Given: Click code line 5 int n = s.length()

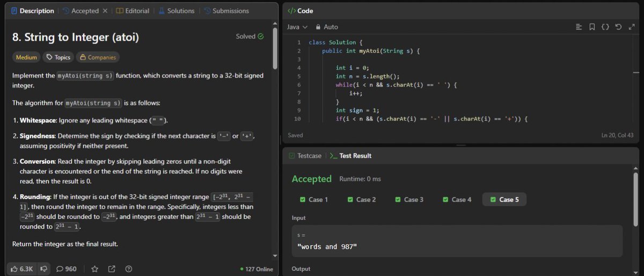Looking at the screenshot, I should (368, 76).
